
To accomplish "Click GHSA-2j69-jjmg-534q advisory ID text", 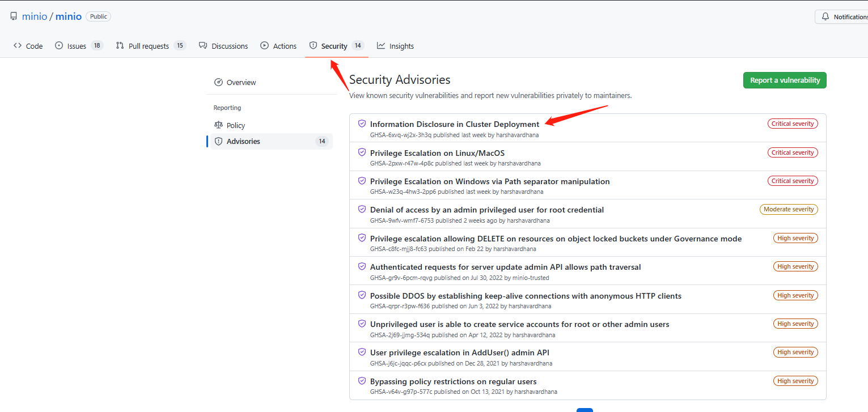I will tap(400, 335).
